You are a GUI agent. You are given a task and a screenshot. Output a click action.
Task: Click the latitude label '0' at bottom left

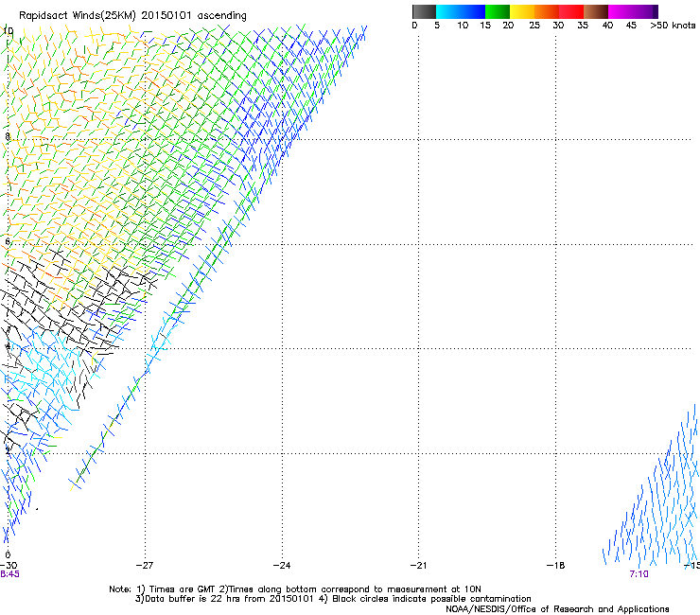click(8, 555)
